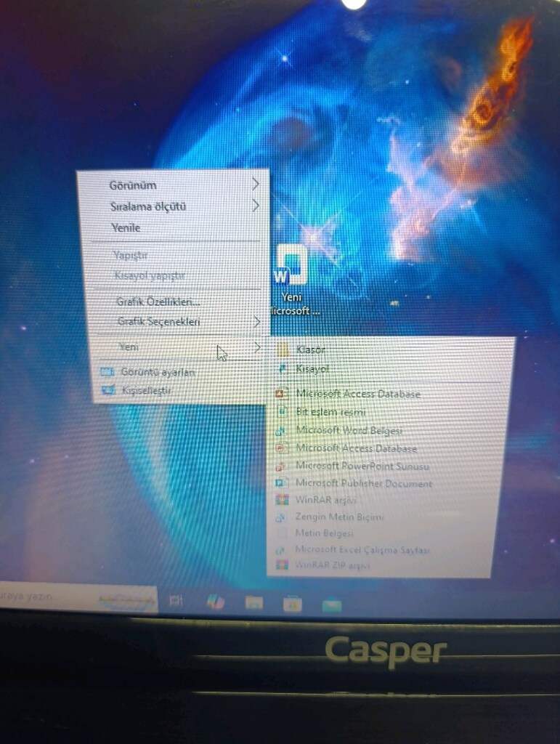This screenshot has height=744, width=560.
Task: Expand the Yeni submenu arrow
Action: (257, 348)
